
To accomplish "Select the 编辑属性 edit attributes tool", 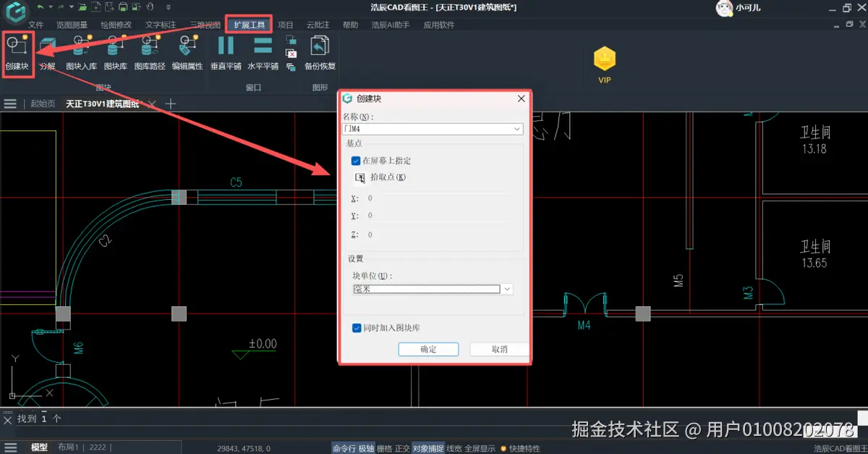I will tap(187, 52).
